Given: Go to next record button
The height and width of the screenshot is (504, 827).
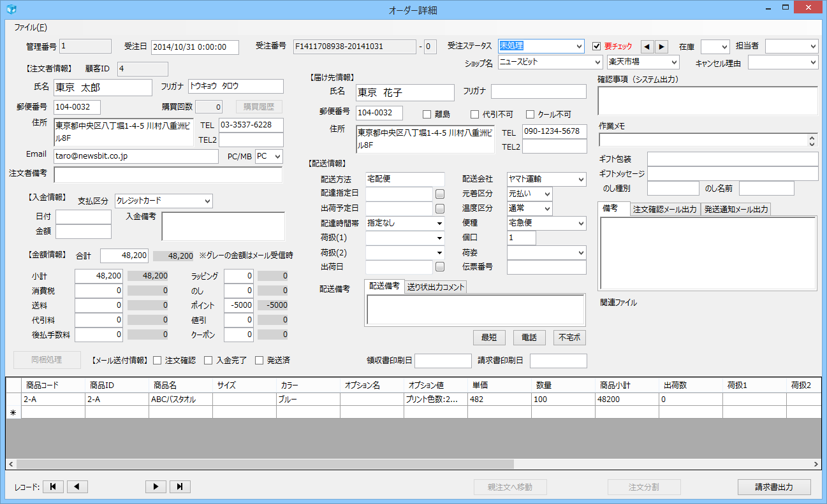Looking at the screenshot, I should (156, 487).
